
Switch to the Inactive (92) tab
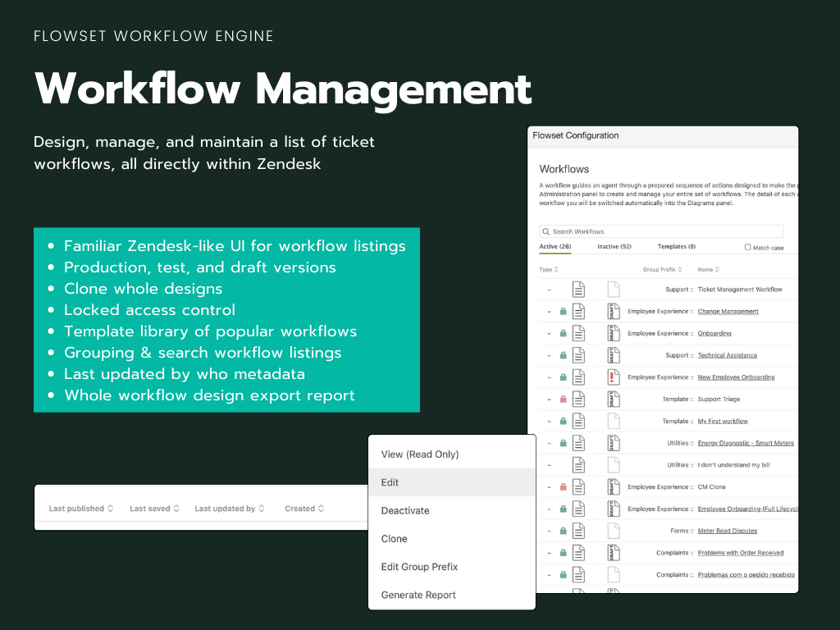click(x=614, y=247)
